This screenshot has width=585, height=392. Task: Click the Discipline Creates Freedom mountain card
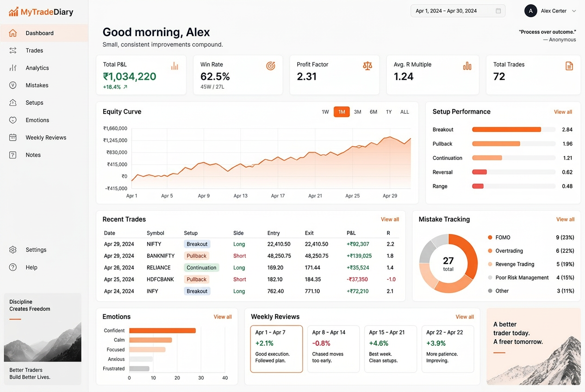(x=43, y=339)
